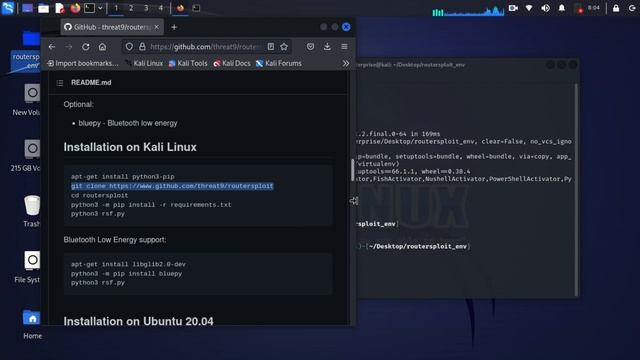
Task: Open the Kali Linux bookmark
Action: click(x=144, y=63)
